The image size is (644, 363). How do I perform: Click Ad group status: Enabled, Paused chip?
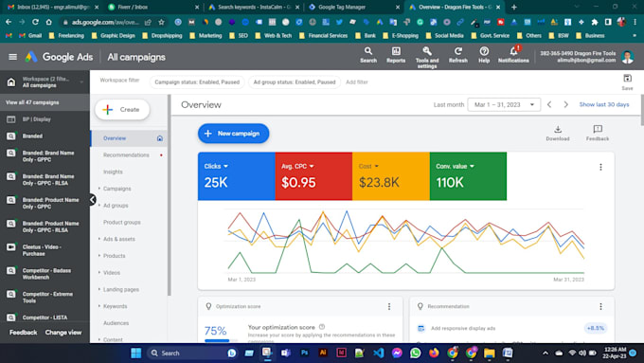click(x=295, y=82)
